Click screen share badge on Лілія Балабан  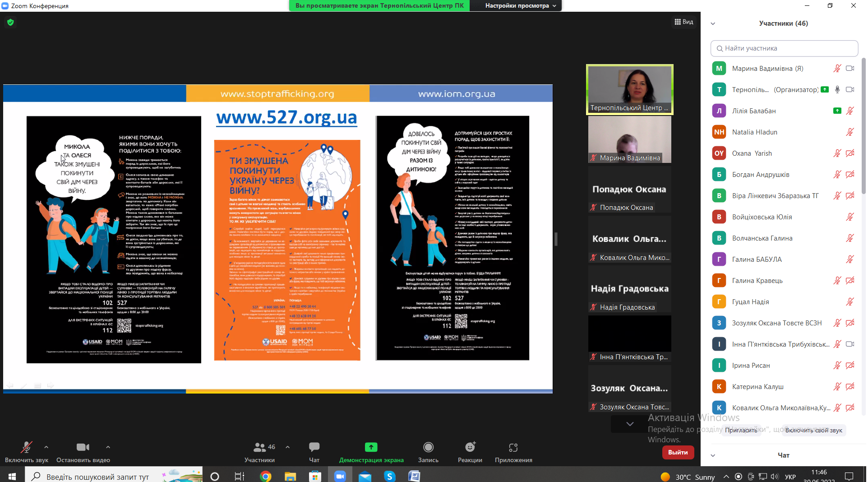click(837, 111)
